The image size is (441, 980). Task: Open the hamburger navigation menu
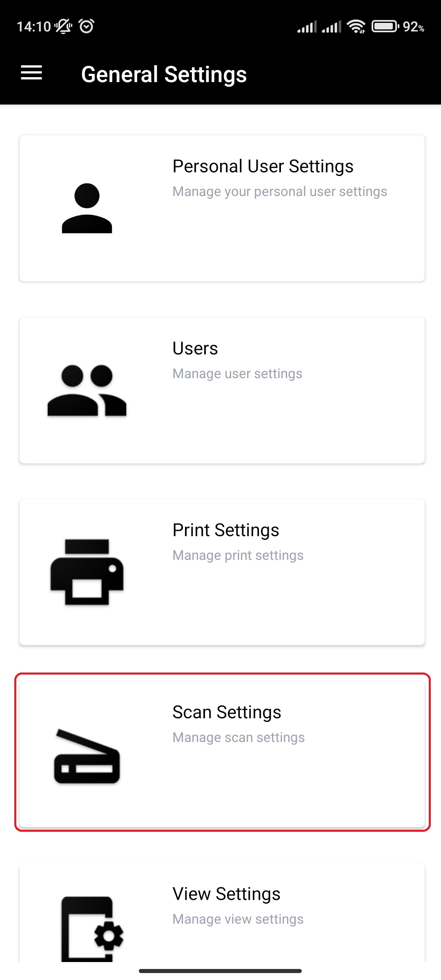(x=31, y=73)
